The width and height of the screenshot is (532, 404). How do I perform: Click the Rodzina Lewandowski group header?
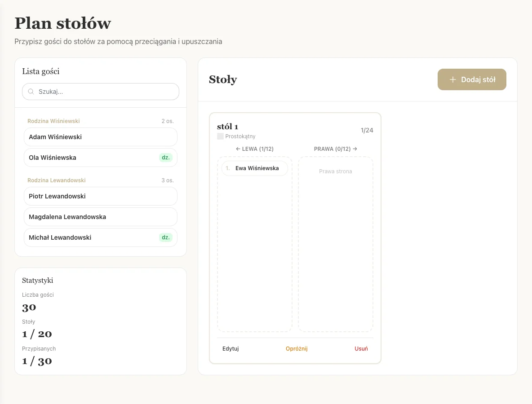[x=56, y=180]
